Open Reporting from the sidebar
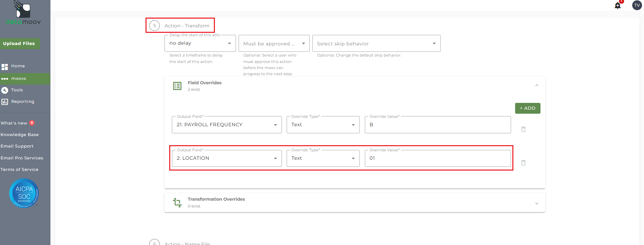Image resolution: width=644 pixels, height=245 pixels. pos(22,102)
